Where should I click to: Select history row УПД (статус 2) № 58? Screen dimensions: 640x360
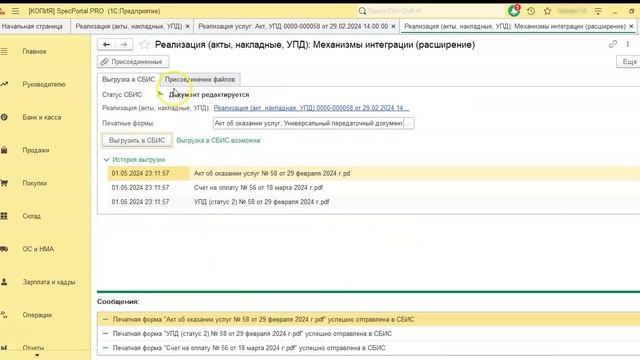point(374,202)
